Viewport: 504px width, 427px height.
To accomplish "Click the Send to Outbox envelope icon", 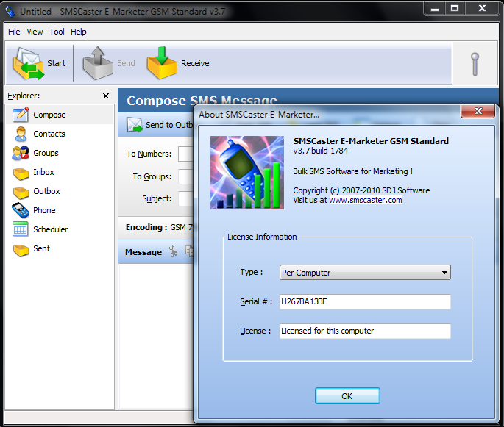I will pos(135,125).
